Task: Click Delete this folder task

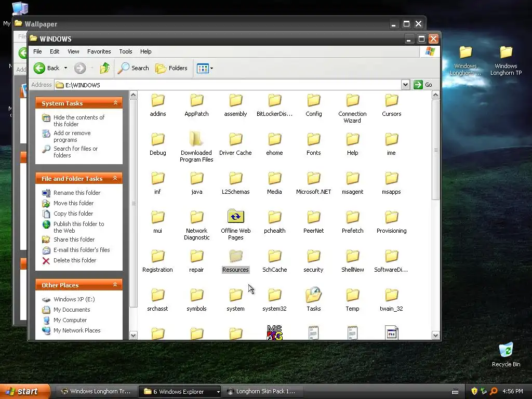Action: point(75,261)
